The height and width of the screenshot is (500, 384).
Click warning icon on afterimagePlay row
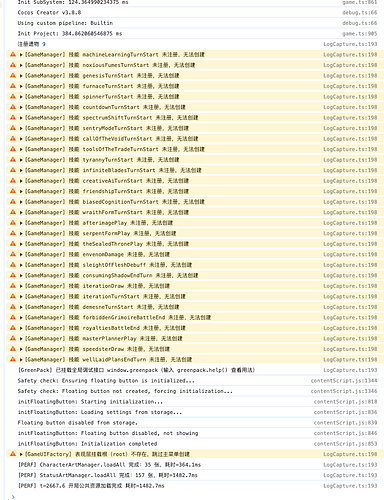pyautogui.click(x=13, y=223)
